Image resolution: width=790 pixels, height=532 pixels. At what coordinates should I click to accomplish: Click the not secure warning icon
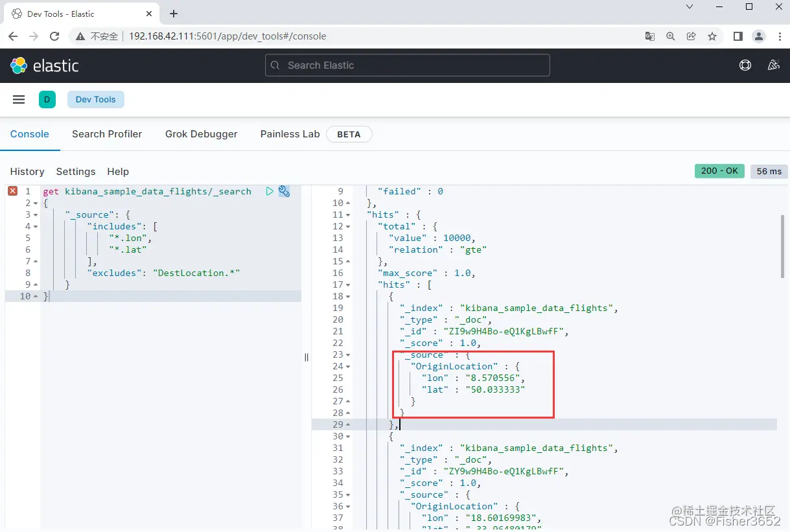coord(80,36)
